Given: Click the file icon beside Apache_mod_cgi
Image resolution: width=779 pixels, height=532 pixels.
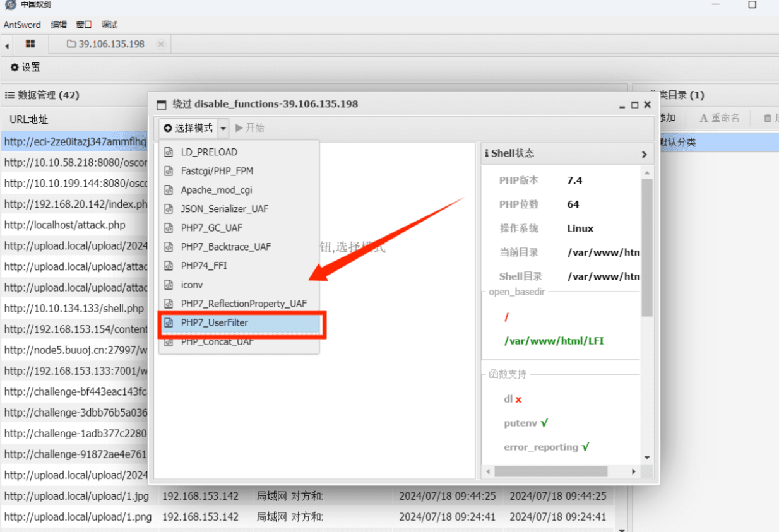Looking at the screenshot, I should (x=169, y=190).
